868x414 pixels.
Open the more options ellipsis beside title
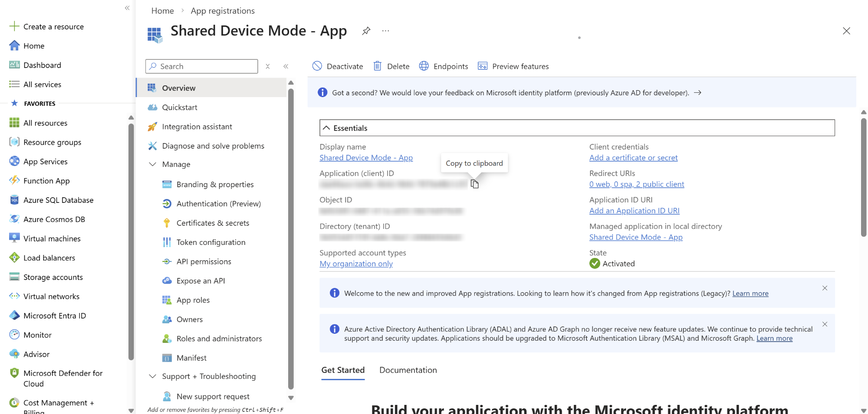(385, 31)
